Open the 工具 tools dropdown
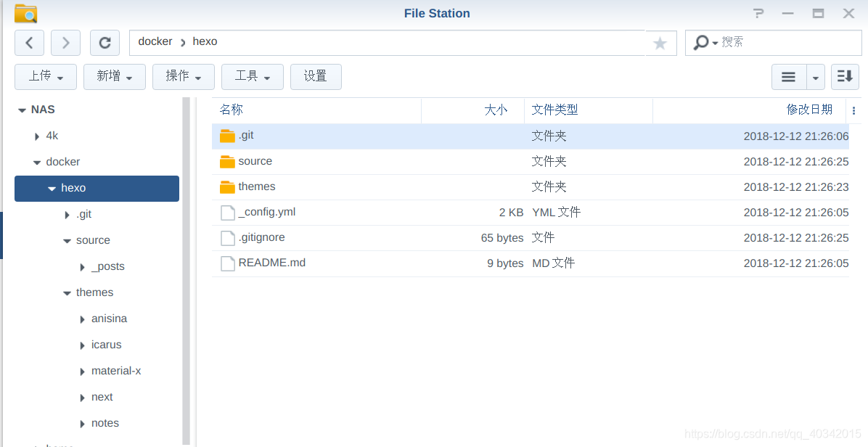Screen dimensions: 868x447 [253, 77]
